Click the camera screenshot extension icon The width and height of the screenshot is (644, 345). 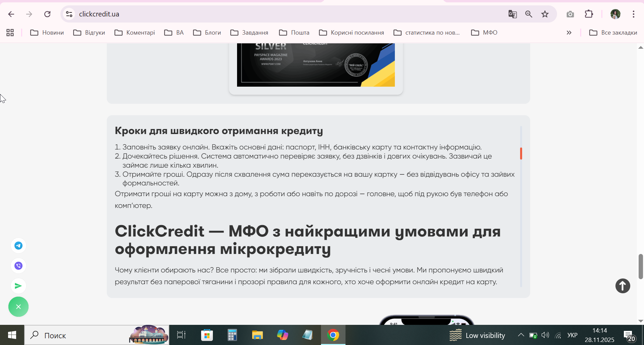(570, 14)
